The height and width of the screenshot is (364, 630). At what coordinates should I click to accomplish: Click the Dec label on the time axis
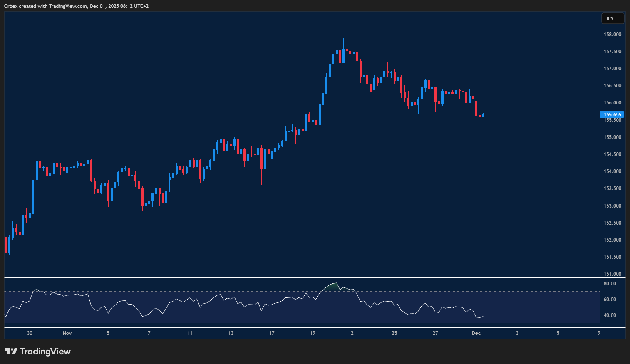pos(476,333)
